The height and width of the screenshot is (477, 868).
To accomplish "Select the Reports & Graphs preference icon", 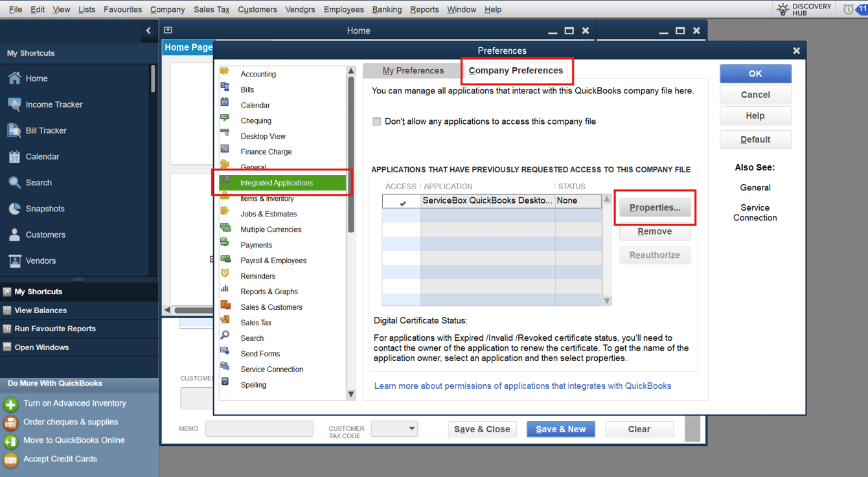I will point(225,289).
